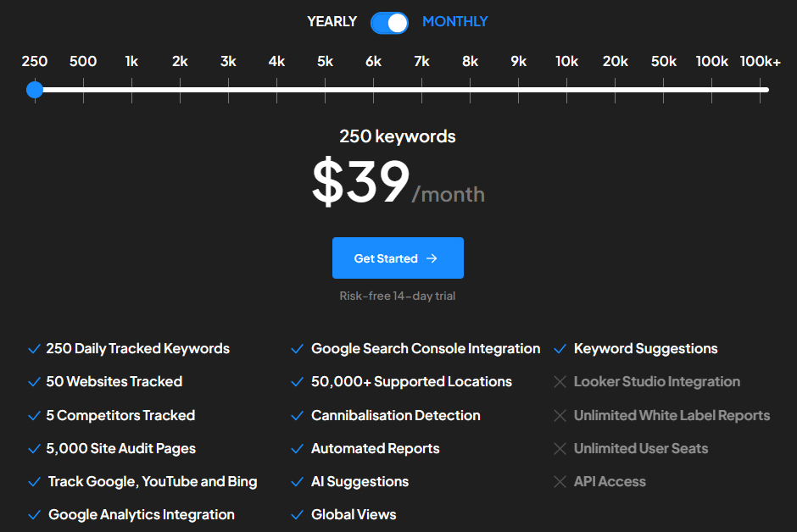The image size is (797, 532).
Task: Choose the 5k keywords tick mark
Action: 325,90
